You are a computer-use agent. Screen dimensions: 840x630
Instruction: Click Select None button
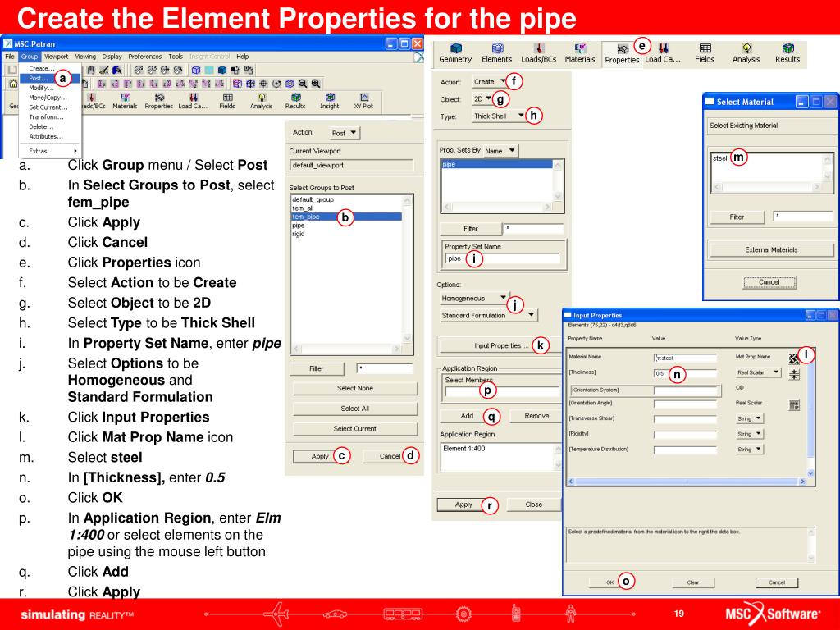pyautogui.click(x=354, y=388)
